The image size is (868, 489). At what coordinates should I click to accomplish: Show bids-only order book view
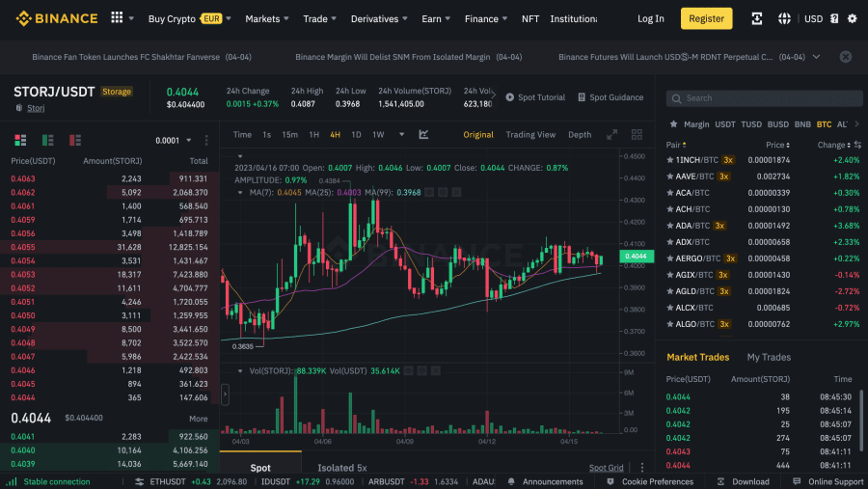47,140
